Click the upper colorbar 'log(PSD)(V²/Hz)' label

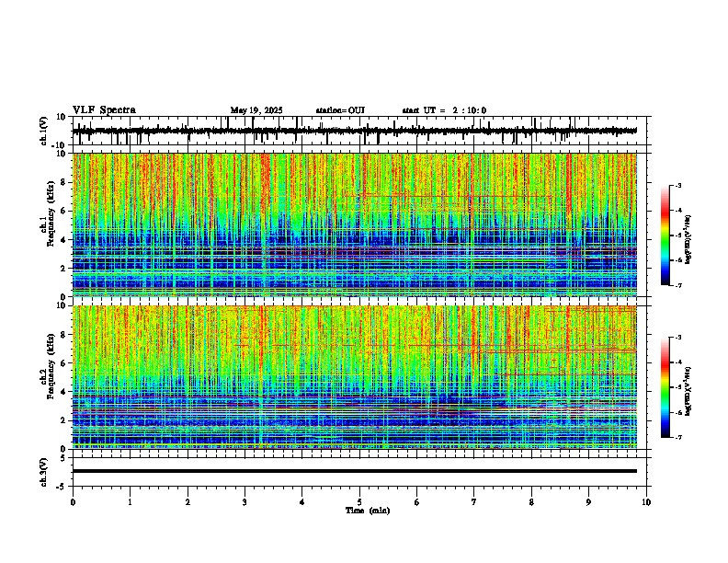tap(688, 240)
